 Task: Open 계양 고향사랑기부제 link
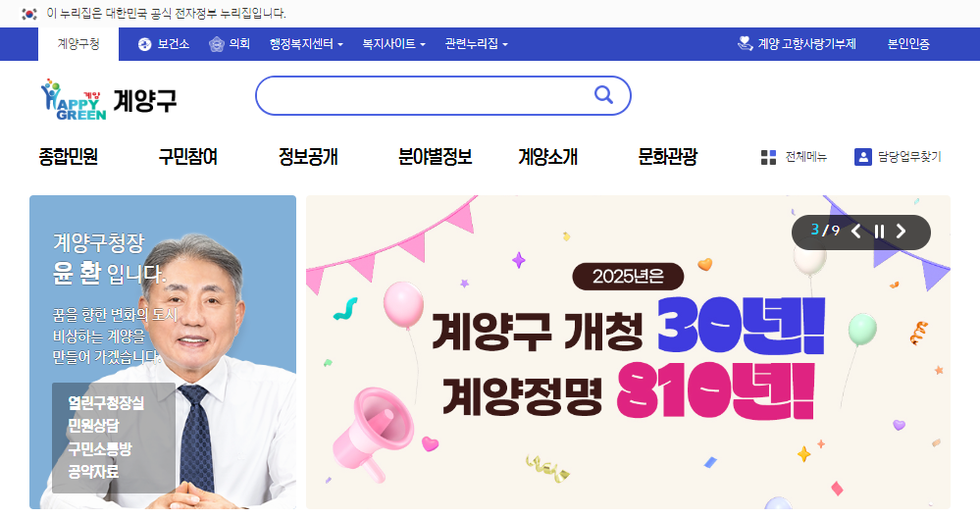tap(797, 44)
